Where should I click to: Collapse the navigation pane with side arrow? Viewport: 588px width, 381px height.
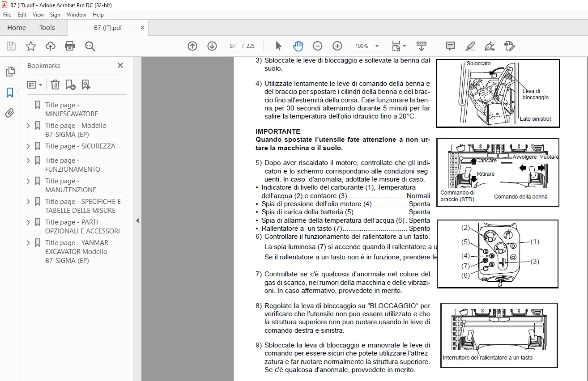[137, 220]
